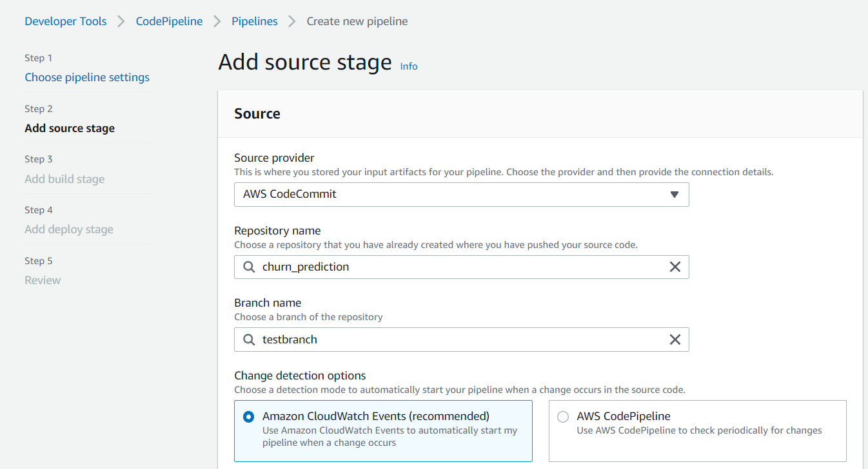
Task: Navigate to Developer Tools breadcrumb
Action: (66, 21)
